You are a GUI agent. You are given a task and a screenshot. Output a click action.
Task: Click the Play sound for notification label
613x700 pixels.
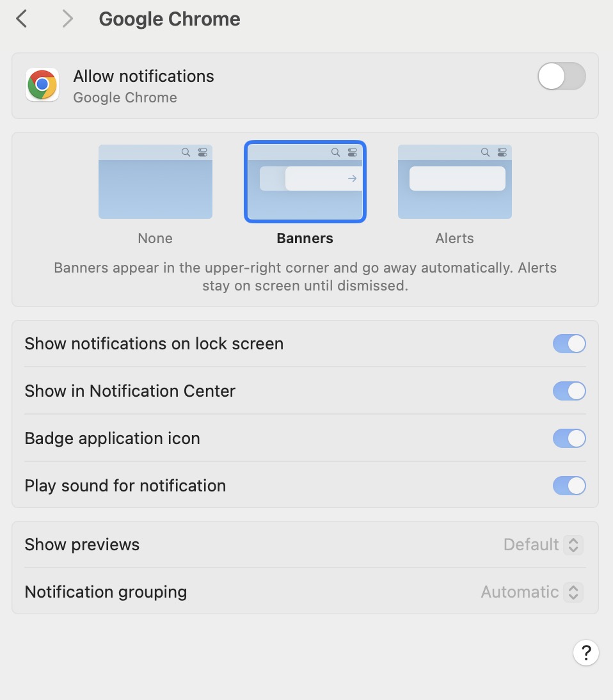125,486
